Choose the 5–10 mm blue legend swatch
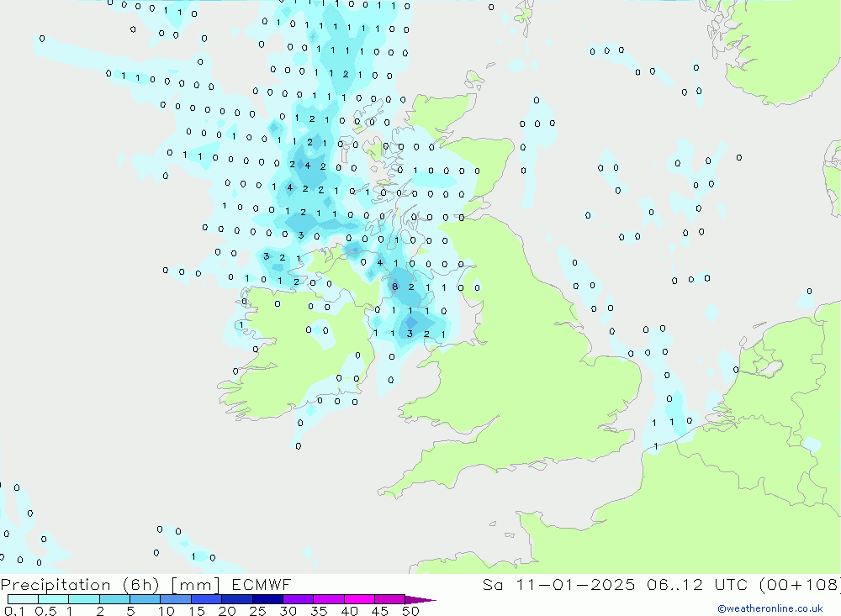 point(145,599)
